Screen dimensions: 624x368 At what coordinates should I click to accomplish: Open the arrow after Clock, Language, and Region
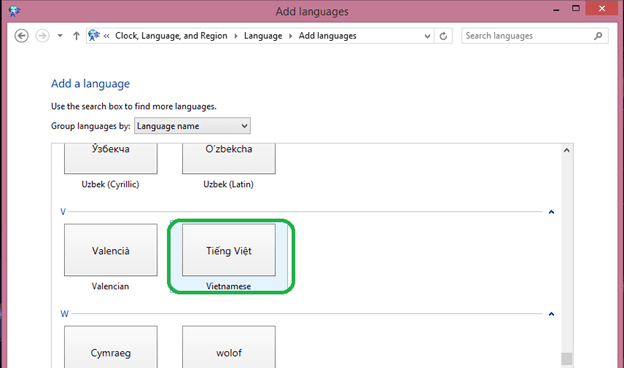[x=236, y=36]
